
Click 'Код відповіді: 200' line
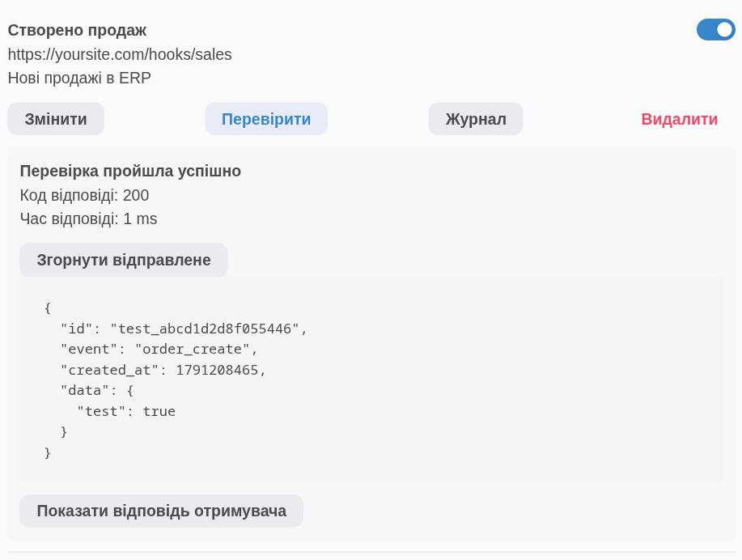click(85, 195)
